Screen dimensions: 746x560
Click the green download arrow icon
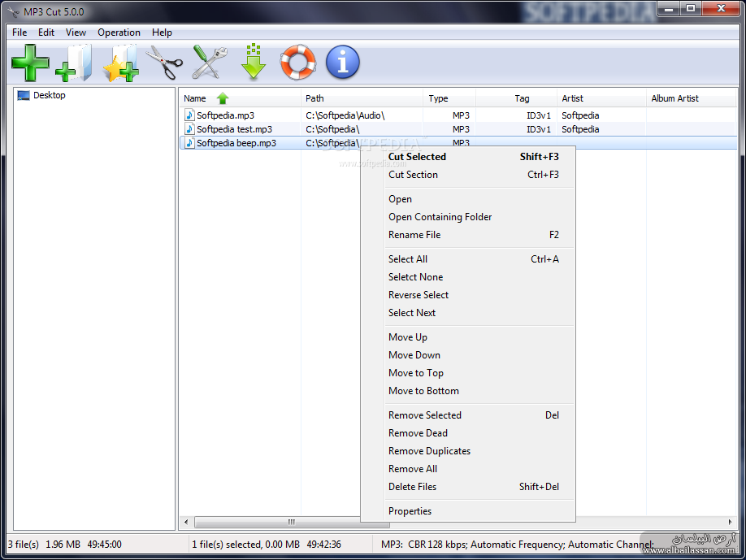(x=254, y=63)
